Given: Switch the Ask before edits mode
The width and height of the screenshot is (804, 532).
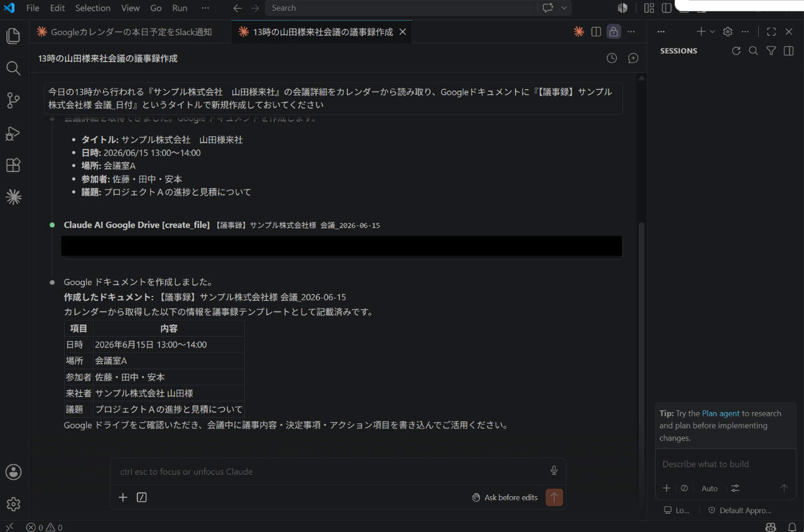Looking at the screenshot, I should tap(505, 497).
